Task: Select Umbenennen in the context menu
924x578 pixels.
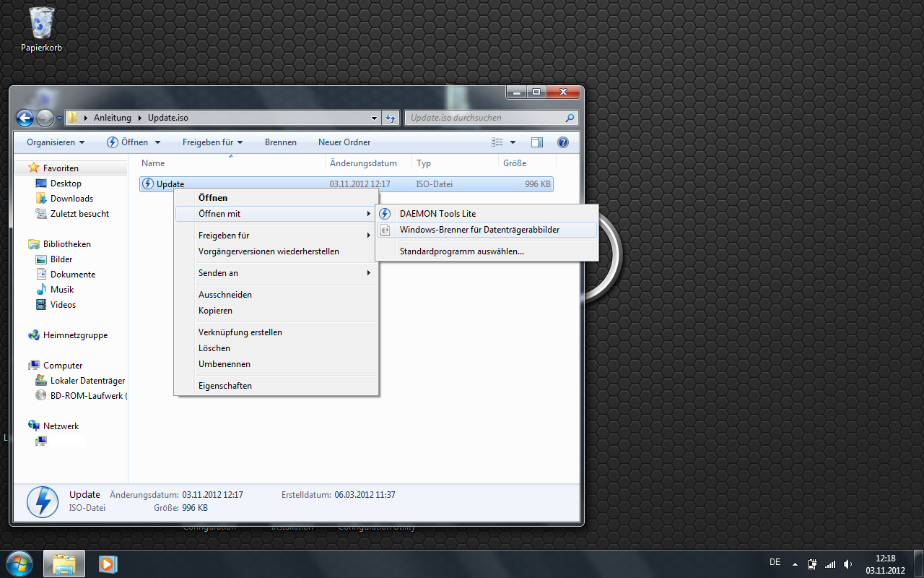Action: click(x=225, y=364)
